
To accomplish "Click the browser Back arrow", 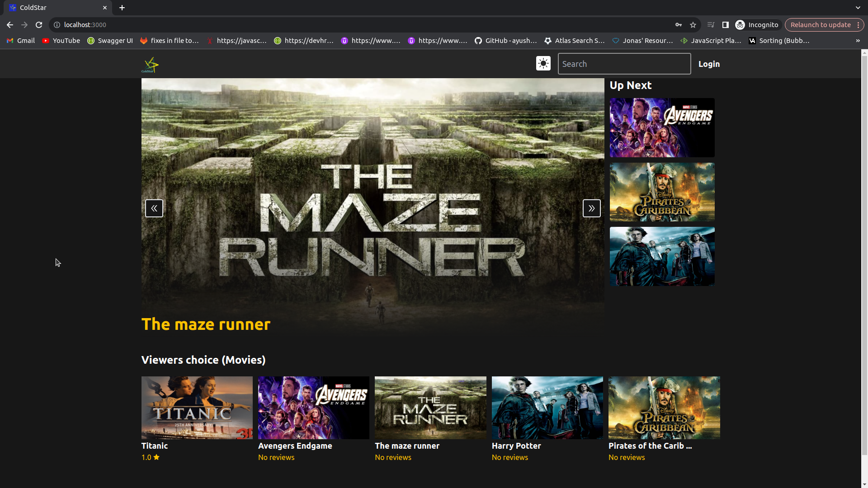I will (10, 25).
